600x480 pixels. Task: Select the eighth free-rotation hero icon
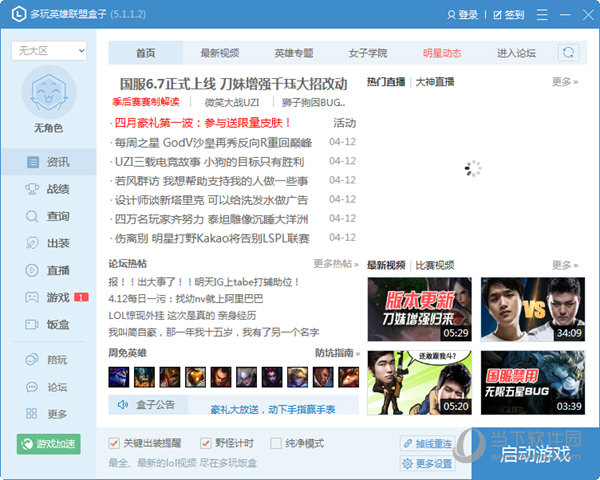click(297, 377)
